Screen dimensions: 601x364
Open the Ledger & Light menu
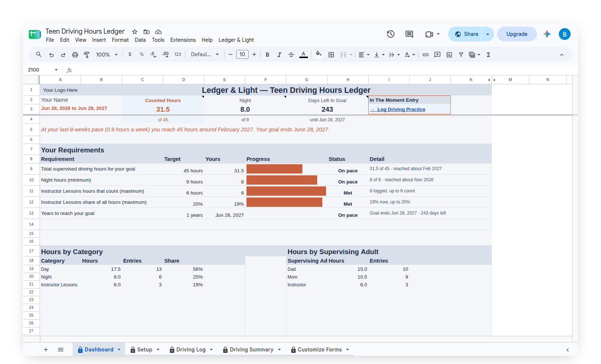[236, 40]
